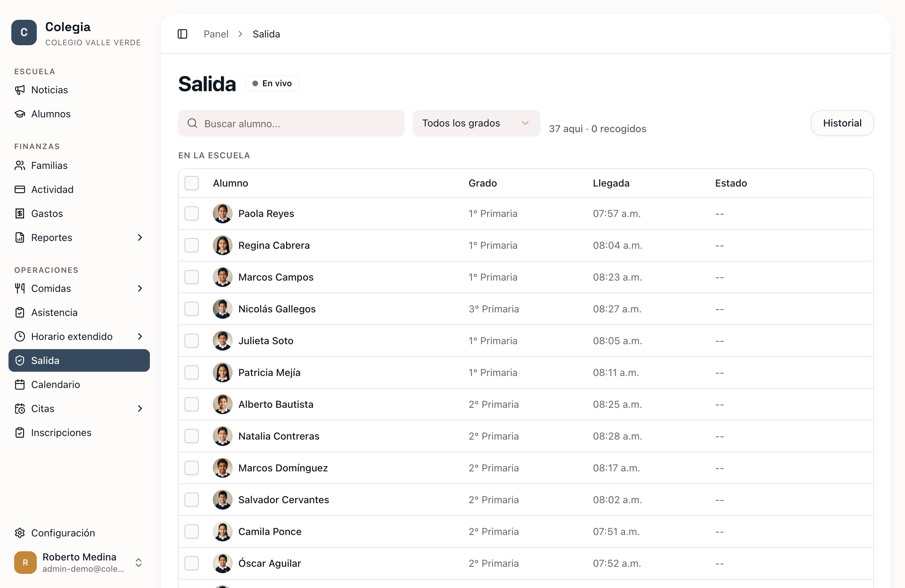Open Noticias megaphone icon

click(20, 90)
